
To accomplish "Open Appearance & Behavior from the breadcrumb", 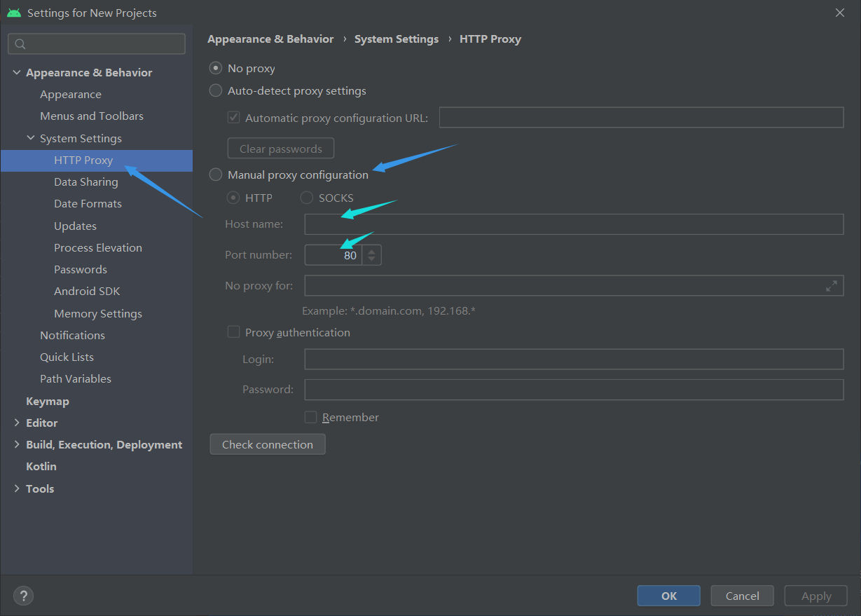I will pyautogui.click(x=270, y=39).
